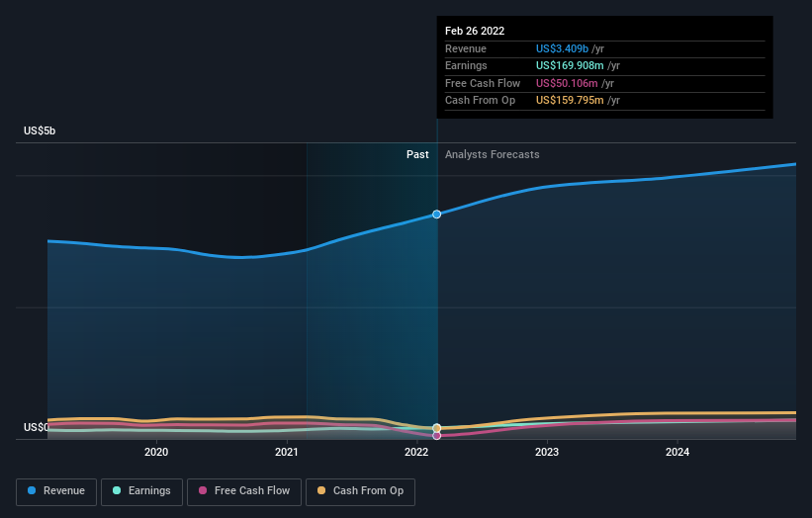Toggle the Earnings legend series

pos(141,491)
